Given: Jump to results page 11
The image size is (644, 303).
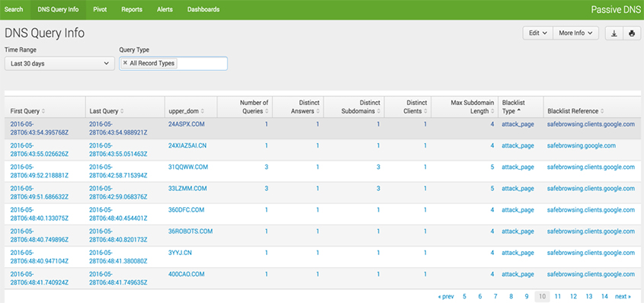Looking at the screenshot, I should point(558,296).
